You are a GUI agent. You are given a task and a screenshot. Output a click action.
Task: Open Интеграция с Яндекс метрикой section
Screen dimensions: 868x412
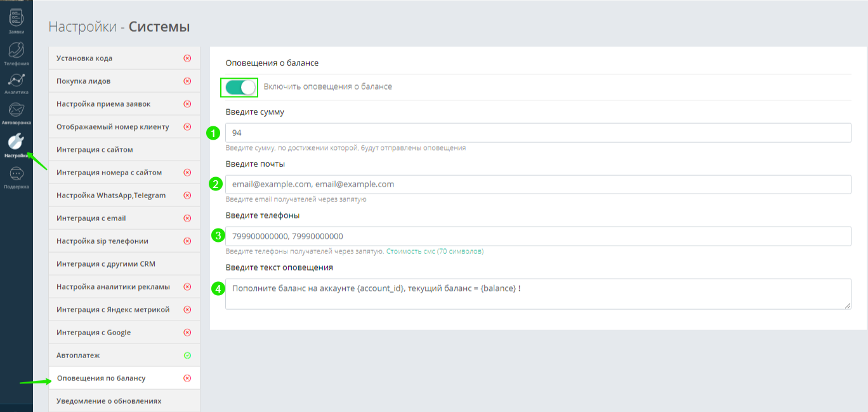tap(124, 310)
